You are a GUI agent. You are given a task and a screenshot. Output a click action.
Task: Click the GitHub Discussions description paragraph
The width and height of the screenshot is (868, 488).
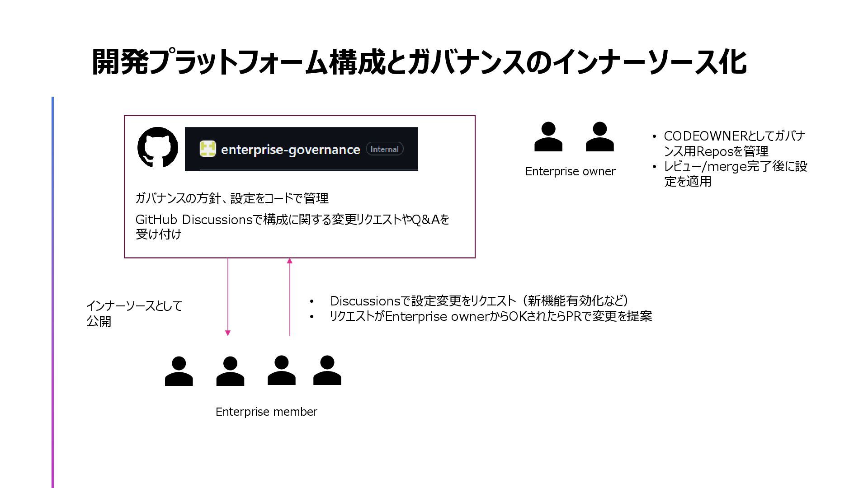click(292, 227)
